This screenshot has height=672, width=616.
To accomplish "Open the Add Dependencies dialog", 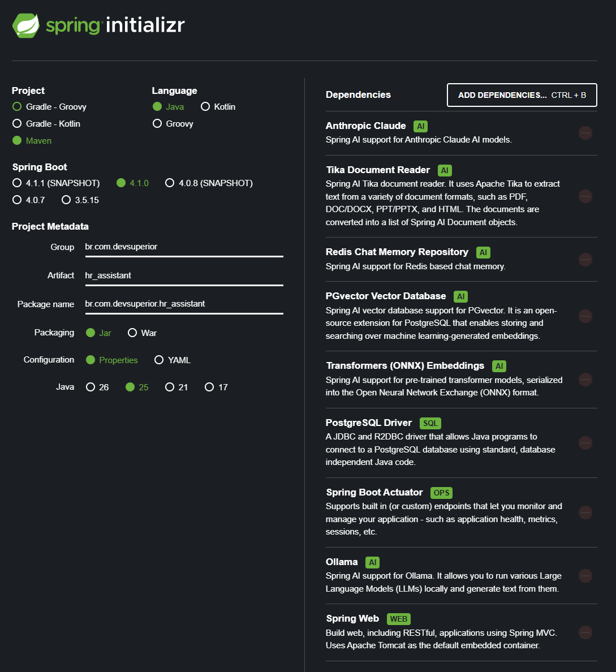I will pyautogui.click(x=522, y=95).
